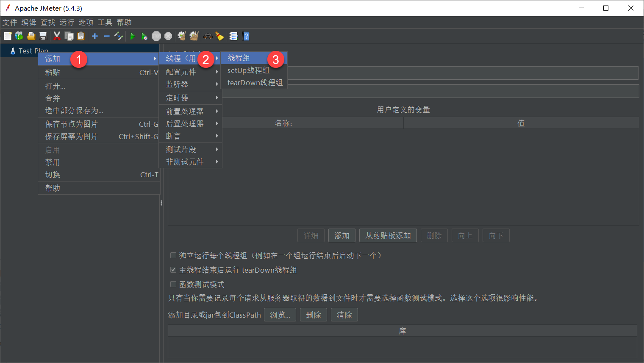The width and height of the screenshot is (644, 363).
Task: Select 粘贴 in the context menu
Action: tap(99, 72)
